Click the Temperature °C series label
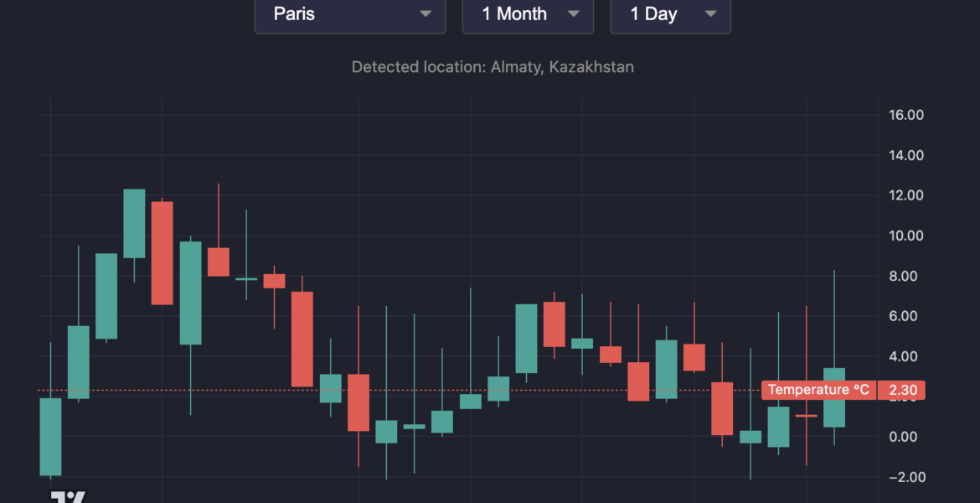Viewport: 980px width, 503px height. tap(819, 390)
